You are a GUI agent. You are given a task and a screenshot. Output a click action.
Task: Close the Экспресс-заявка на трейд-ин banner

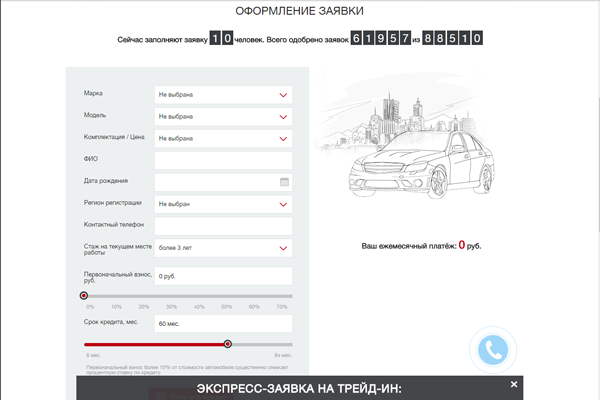tap(514, 384)
